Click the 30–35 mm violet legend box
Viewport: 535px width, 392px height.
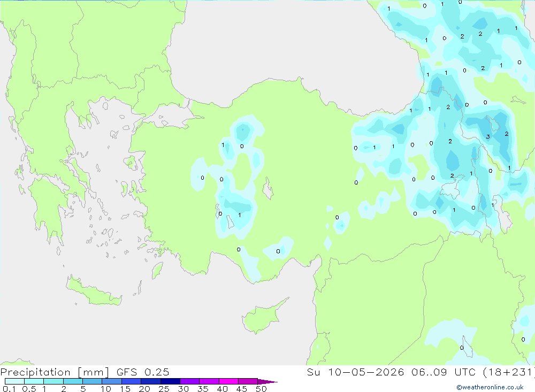pos(190,381)
